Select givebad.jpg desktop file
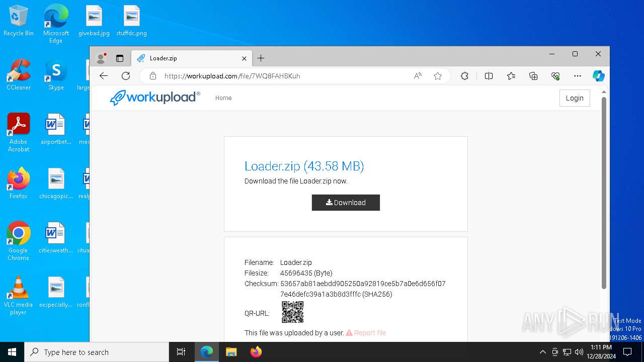This screenshot has height=362, width=644. click(94, 21)
